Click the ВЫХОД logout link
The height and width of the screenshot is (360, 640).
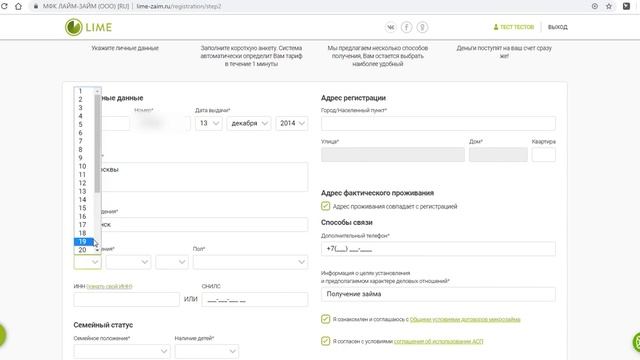click(558, 27)
